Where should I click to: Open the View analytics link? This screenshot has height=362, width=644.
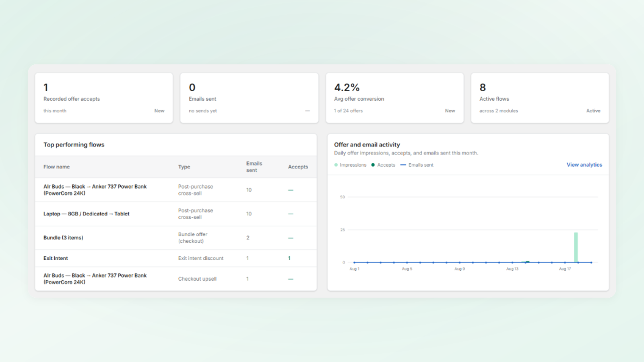point(584,165)
